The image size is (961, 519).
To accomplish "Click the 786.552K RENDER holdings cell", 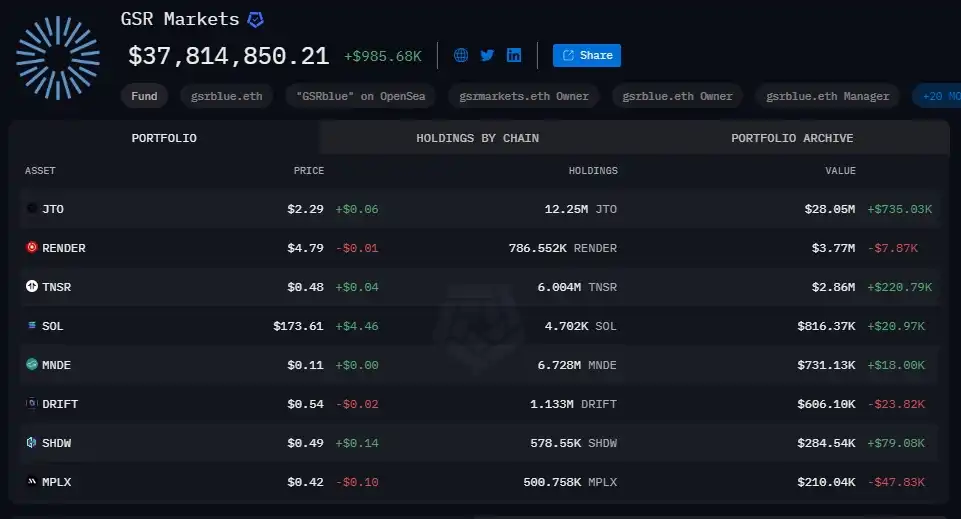I will coord(563,248).
